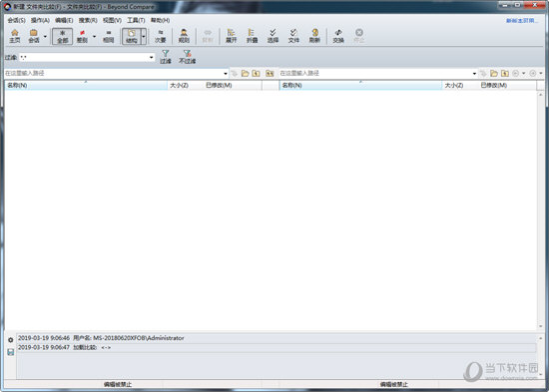This screenshot has height=392, width=549.
Task: Open log panel settings gear icon
Action: 11,340
